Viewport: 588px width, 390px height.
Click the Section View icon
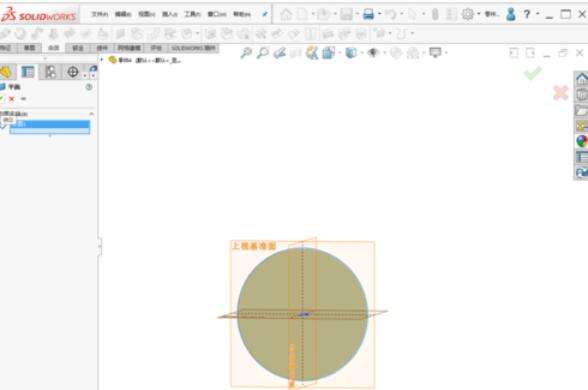[296, 53]
